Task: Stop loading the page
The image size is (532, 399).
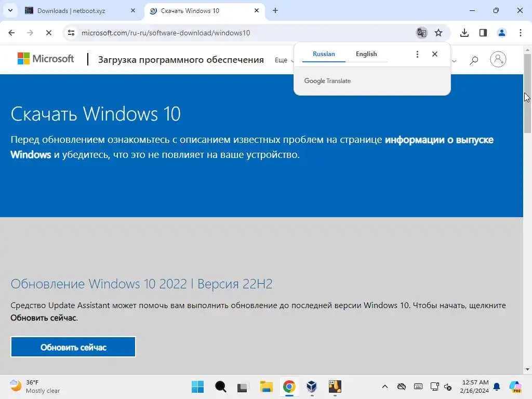Action: click(48, 33)
